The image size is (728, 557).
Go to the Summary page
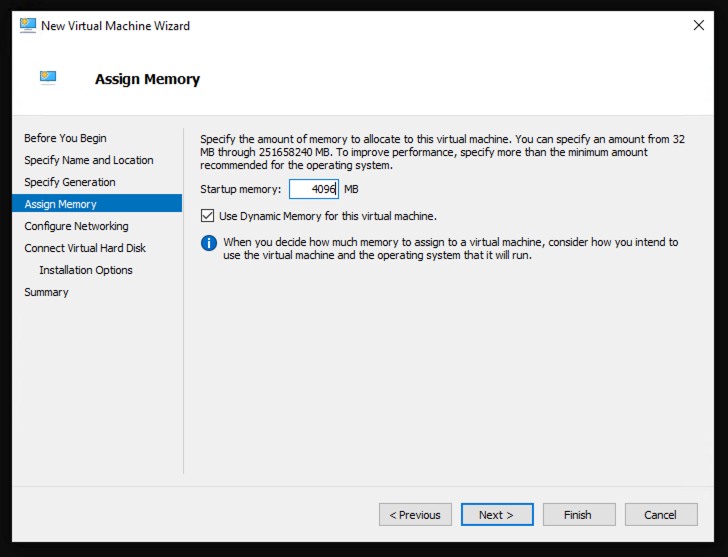click(46, 292)
